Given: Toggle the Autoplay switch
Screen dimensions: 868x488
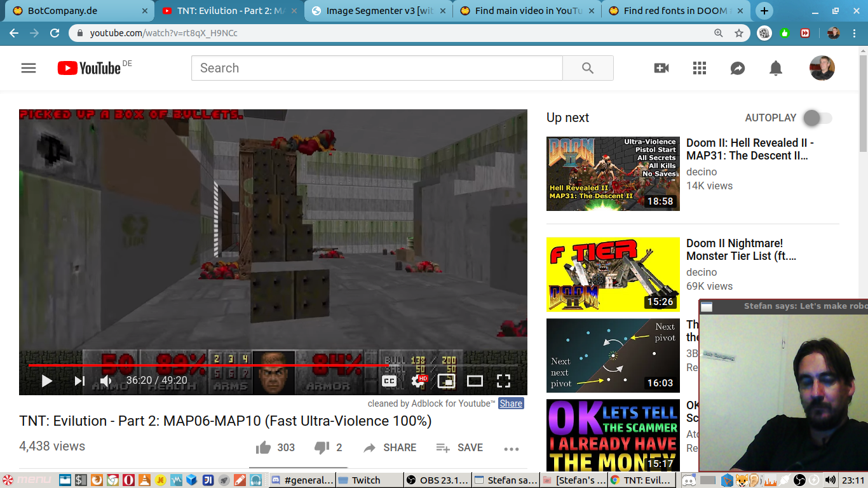Looking at the screenshot, I should (817, 118).
